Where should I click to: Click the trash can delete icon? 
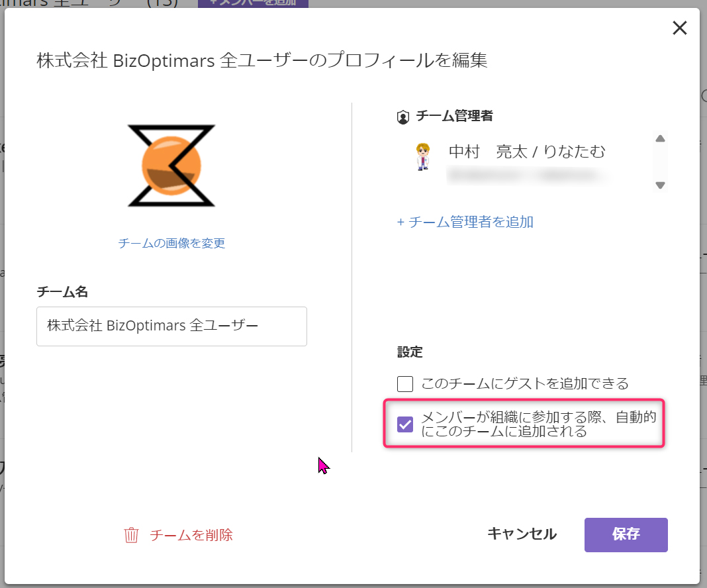click(132, 535)
